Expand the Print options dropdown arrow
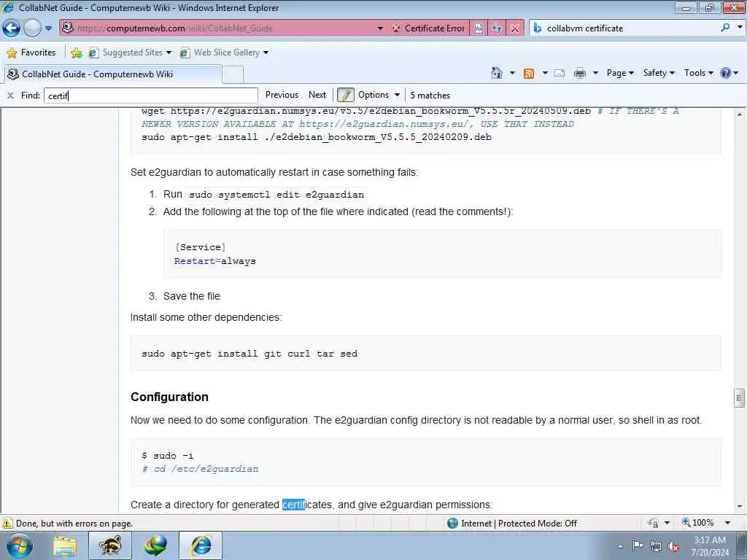This screenshot has width=747, height=560. click(x=595, y=73)
